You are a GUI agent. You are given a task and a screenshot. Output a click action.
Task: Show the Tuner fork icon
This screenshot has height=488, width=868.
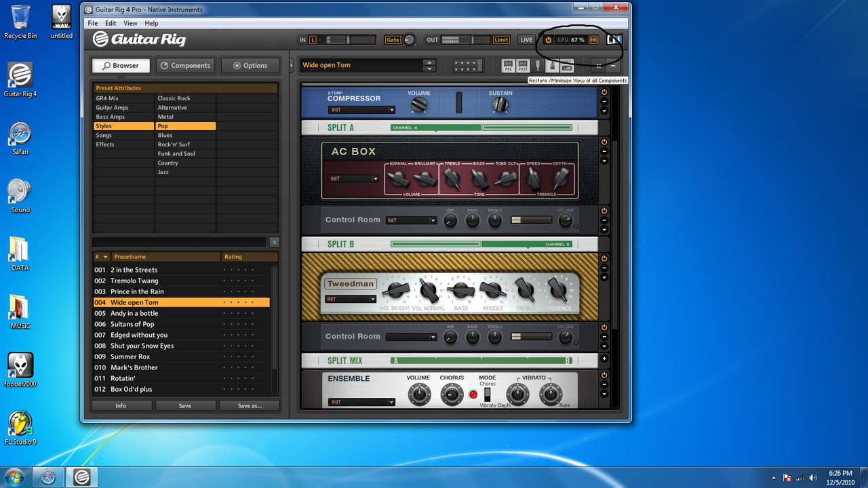[x=538, y=66]
